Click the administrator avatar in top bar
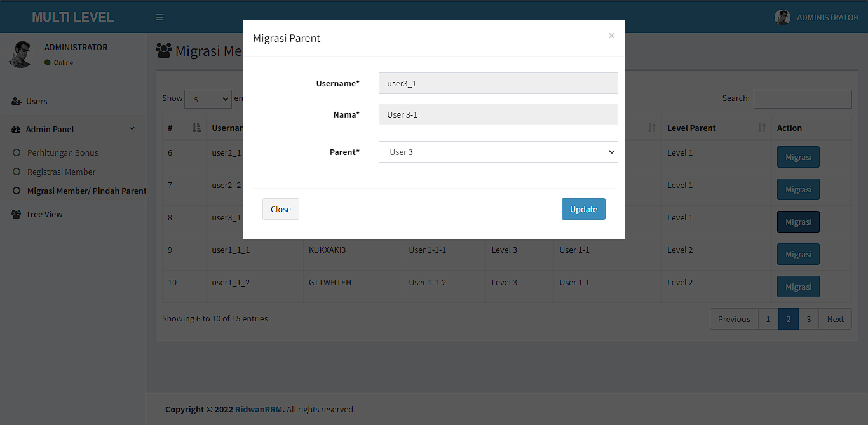The height and width of the screenshot is (425, 868). pyautogui.click(x=782, y=17)
